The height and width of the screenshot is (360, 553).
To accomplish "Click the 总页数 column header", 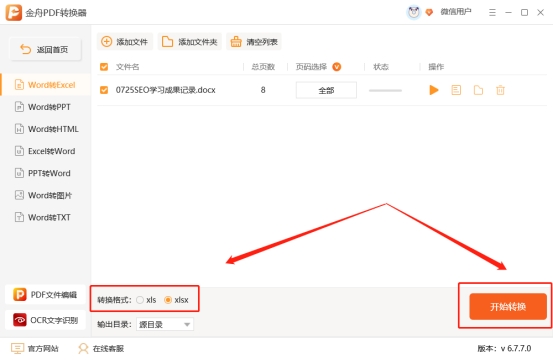I will (263, 67).
